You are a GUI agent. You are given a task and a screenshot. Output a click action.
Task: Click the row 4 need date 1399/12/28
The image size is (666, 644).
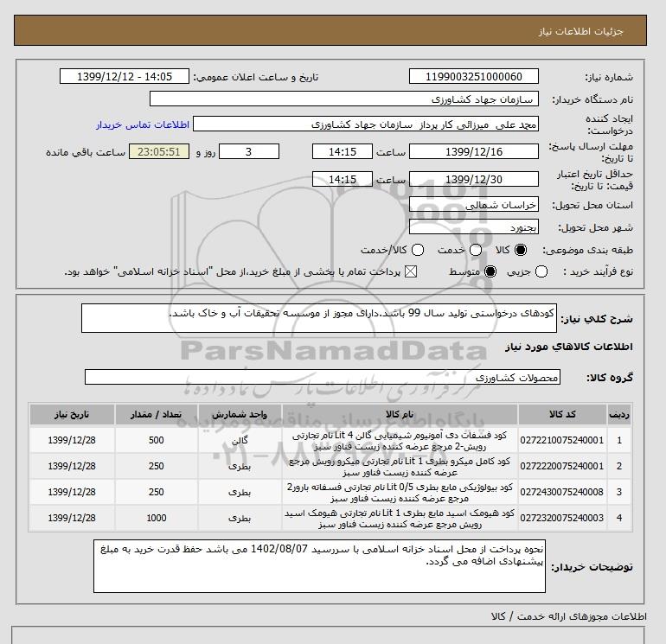pyautogui.click(x=72, y=518)
